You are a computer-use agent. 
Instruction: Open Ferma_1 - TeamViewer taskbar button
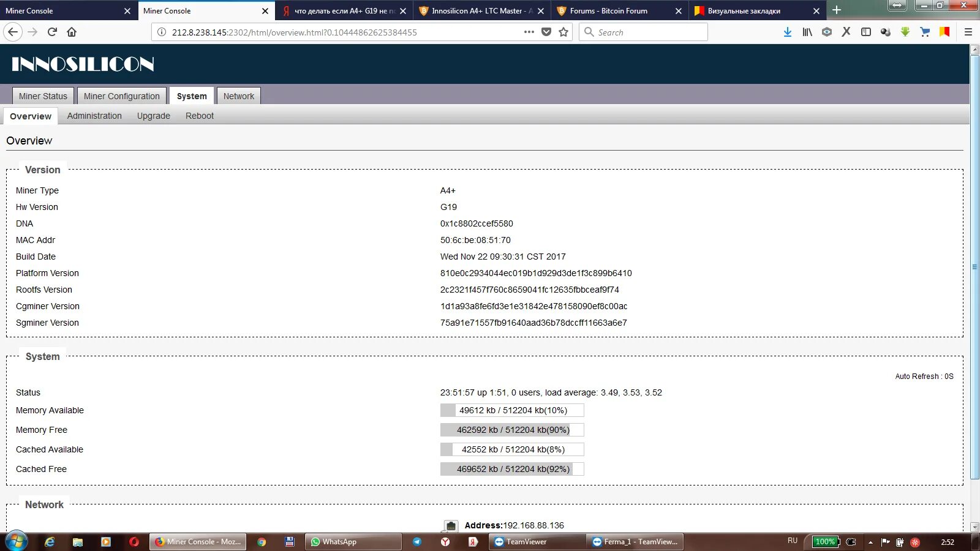coord(635,542)
